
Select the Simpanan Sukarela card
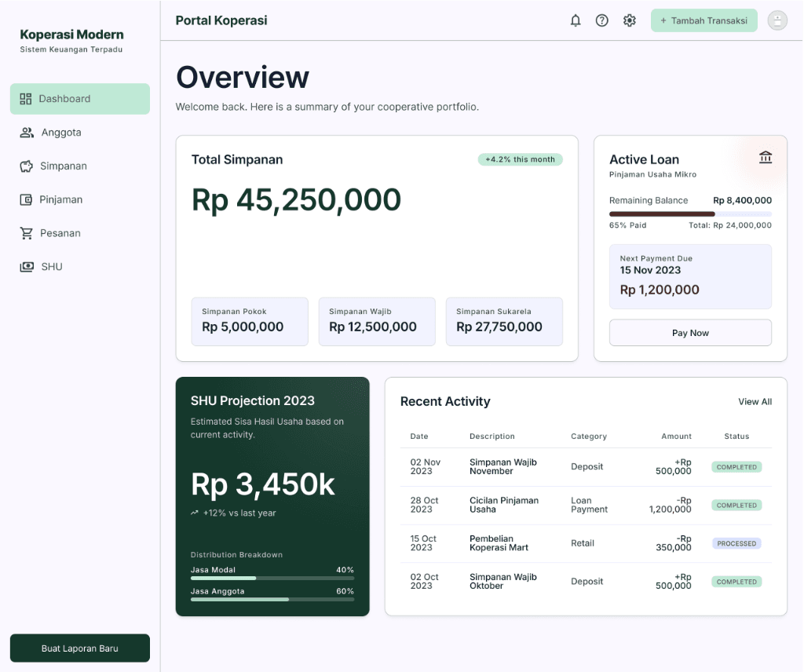504,321
